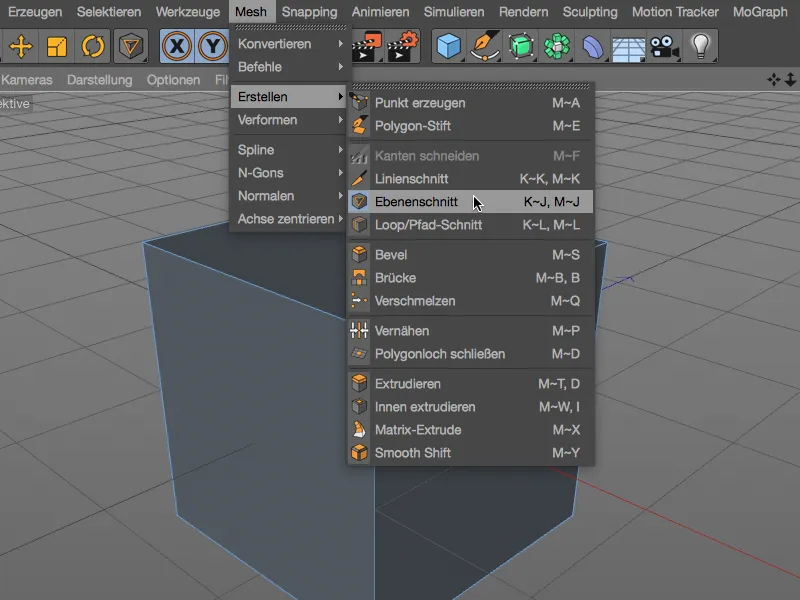This screenshot has width=800, height=600.
Task: Toggle Y axis lock
Action: point(212,46)
